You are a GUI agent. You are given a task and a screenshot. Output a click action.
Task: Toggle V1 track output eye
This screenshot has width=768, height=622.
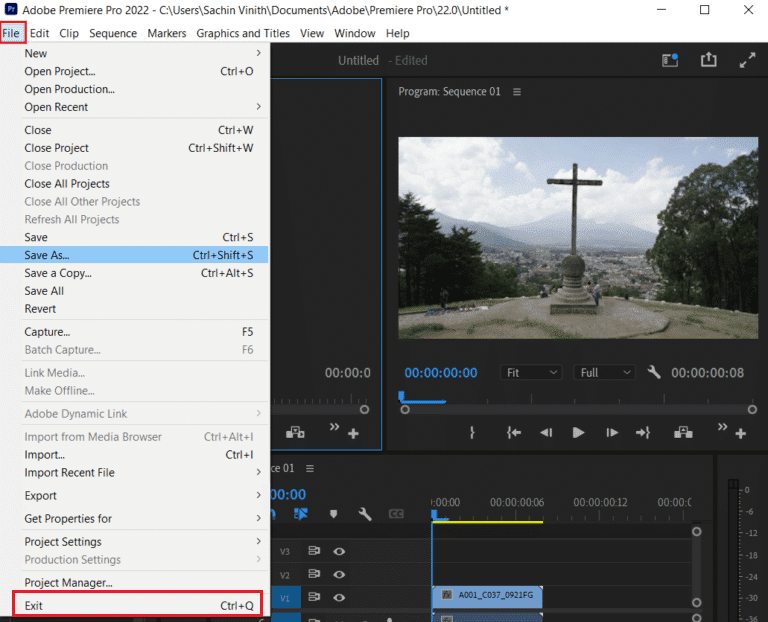[x=339, y=598]
